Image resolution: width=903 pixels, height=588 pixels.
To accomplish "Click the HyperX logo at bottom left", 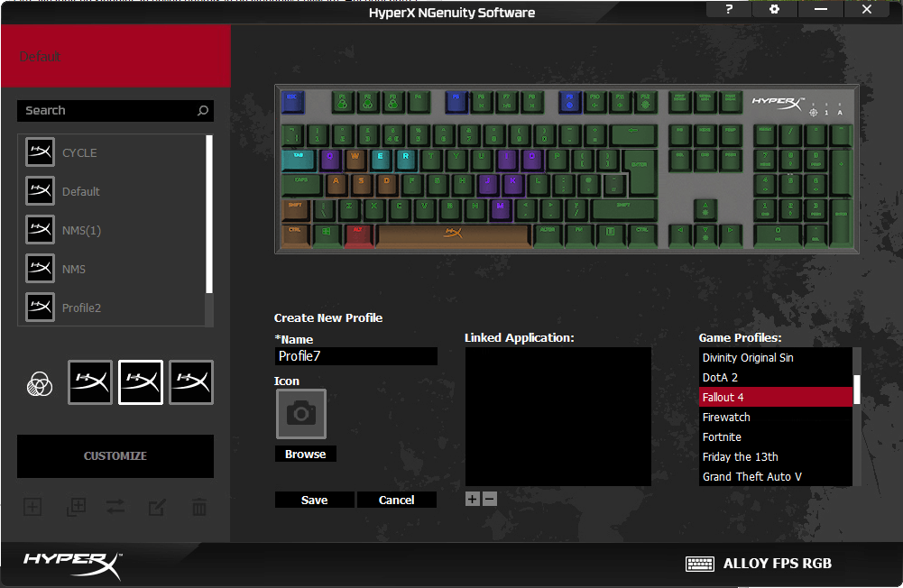I will (x=72, y=565).
